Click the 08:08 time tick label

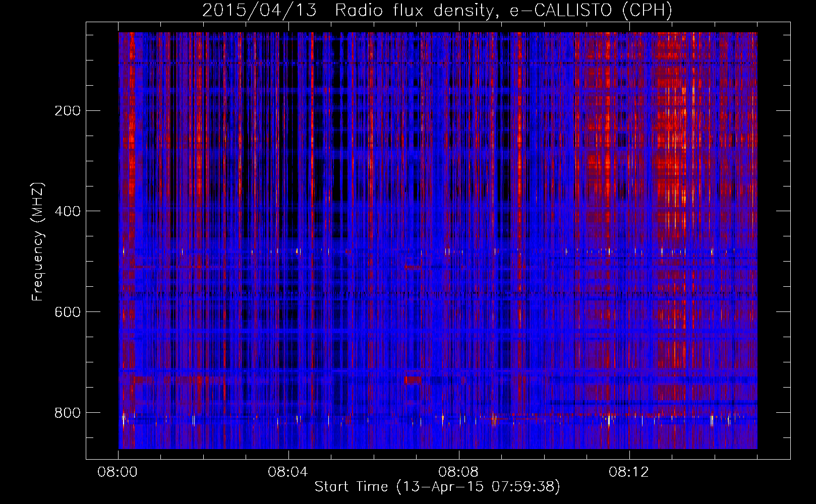(458, 472)
